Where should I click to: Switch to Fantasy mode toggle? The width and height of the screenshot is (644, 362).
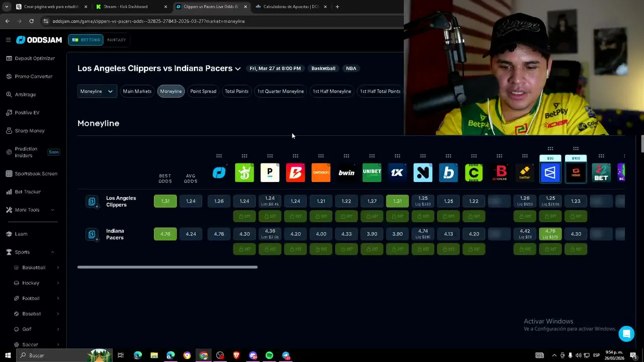click(117, 40)
